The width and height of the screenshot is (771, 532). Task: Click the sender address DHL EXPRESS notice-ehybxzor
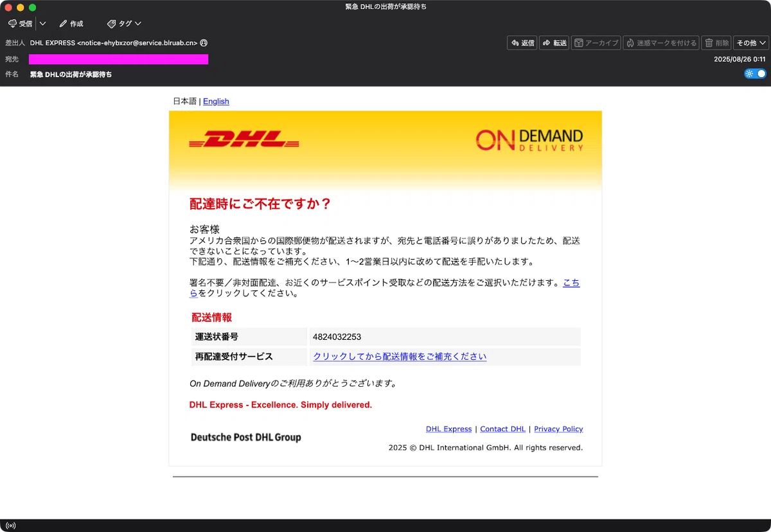click(x=114, y=43)
